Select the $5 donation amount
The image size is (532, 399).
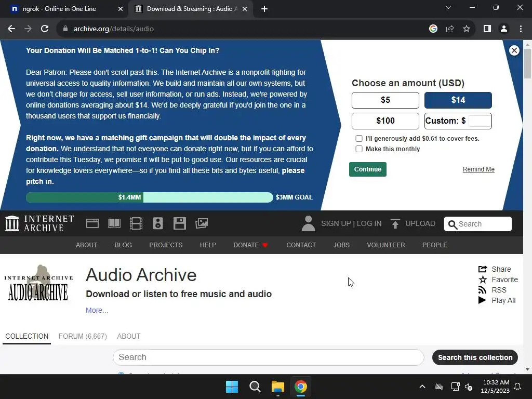pos(385,100)
